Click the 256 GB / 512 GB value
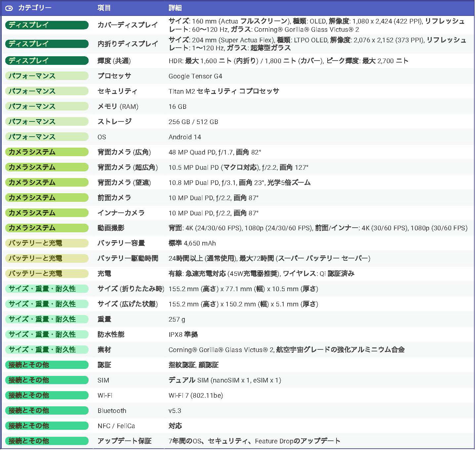Viewport: 476px width, 450px height. click(x=193, y=122)
